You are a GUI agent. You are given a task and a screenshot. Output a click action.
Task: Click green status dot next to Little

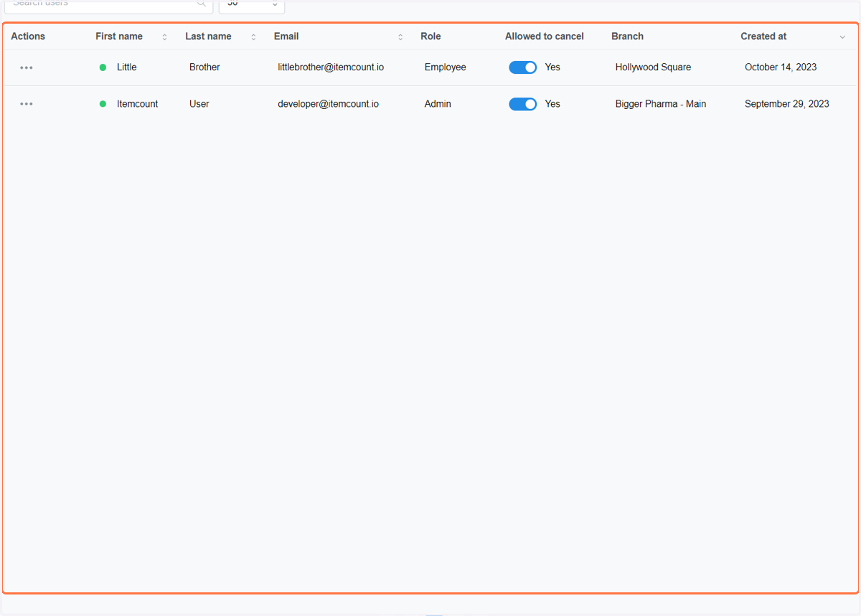pos(103,67)
